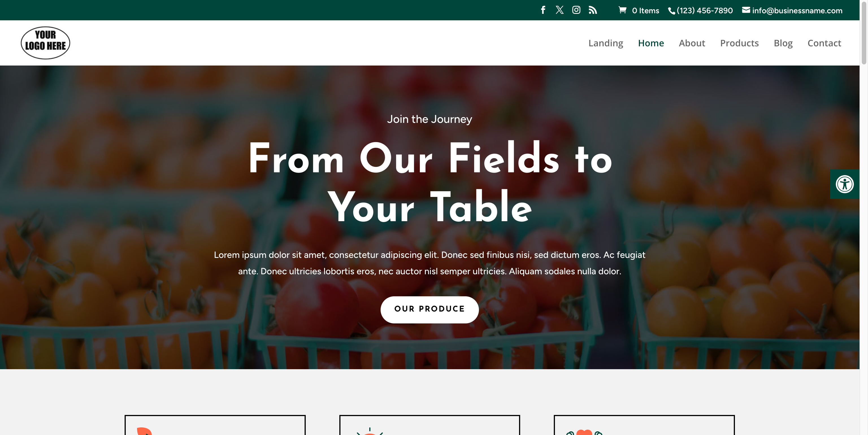
Task: Open the About page
Action: 692,43
